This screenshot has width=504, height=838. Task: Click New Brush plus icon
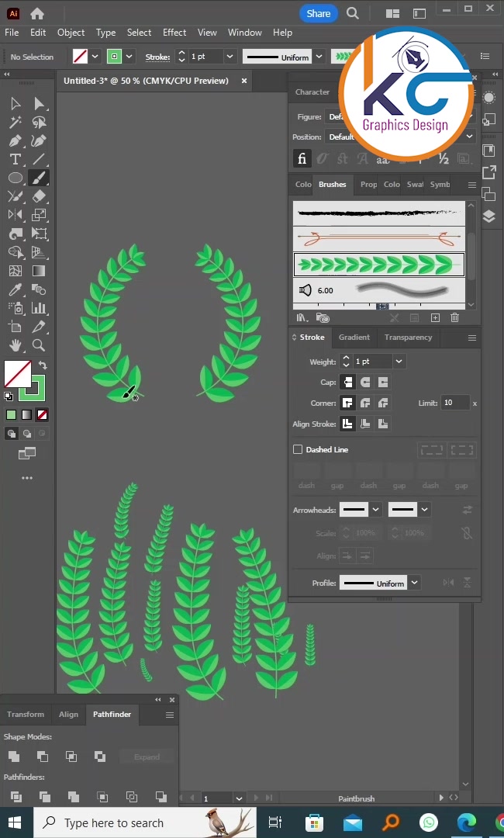[435, 317]
